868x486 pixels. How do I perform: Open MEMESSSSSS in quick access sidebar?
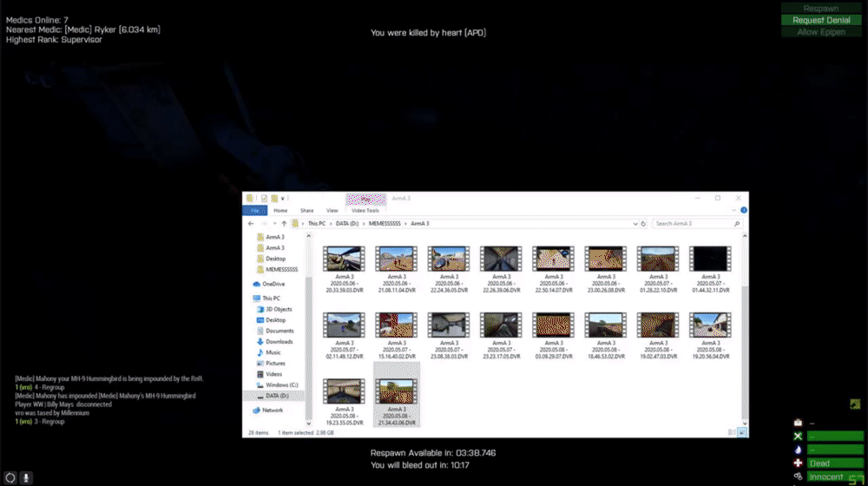277,270
